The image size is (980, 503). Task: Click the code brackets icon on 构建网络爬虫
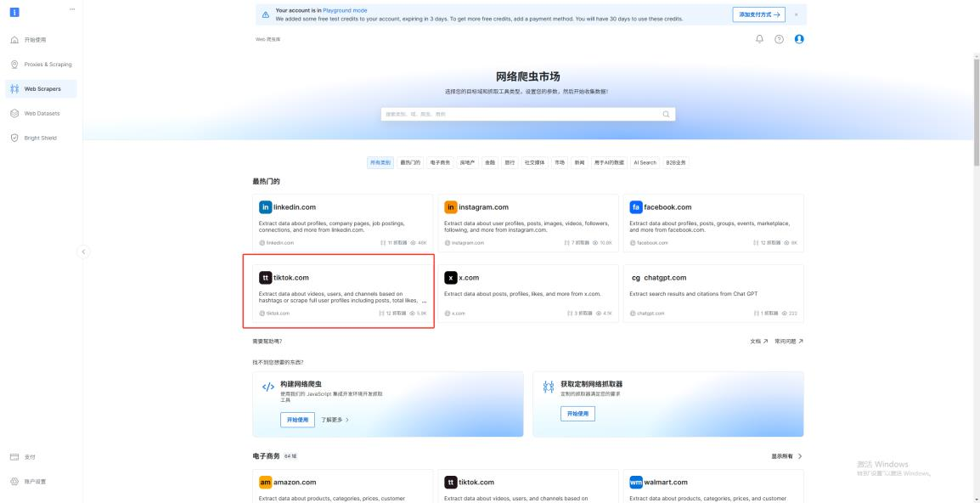[268, 387]
